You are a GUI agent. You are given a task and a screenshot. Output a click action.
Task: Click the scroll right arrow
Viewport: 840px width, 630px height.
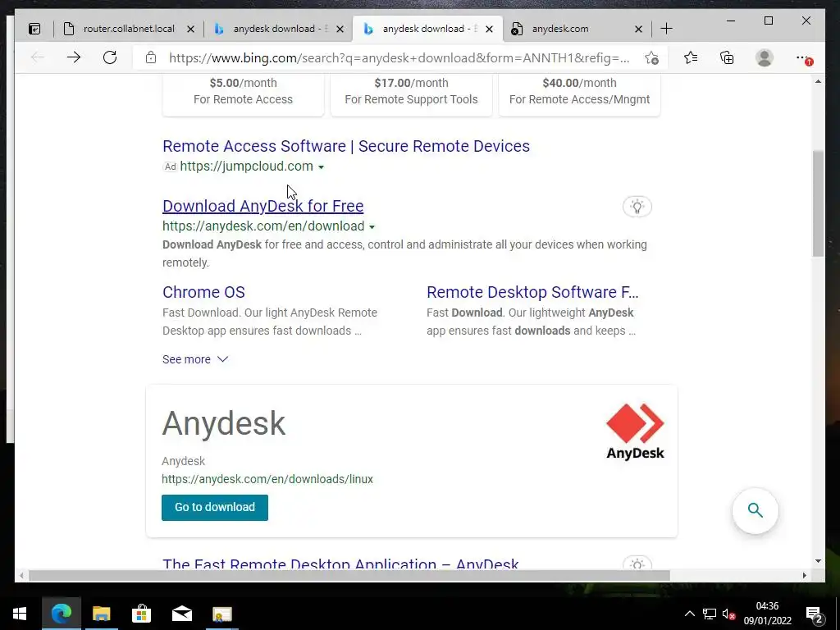(x=804, y=575)
